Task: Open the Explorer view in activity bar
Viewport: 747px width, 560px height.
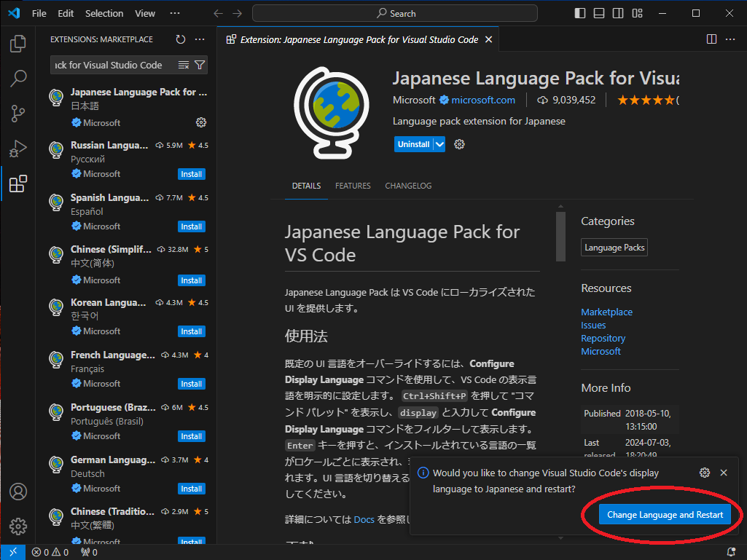Action: pos(18,44)
